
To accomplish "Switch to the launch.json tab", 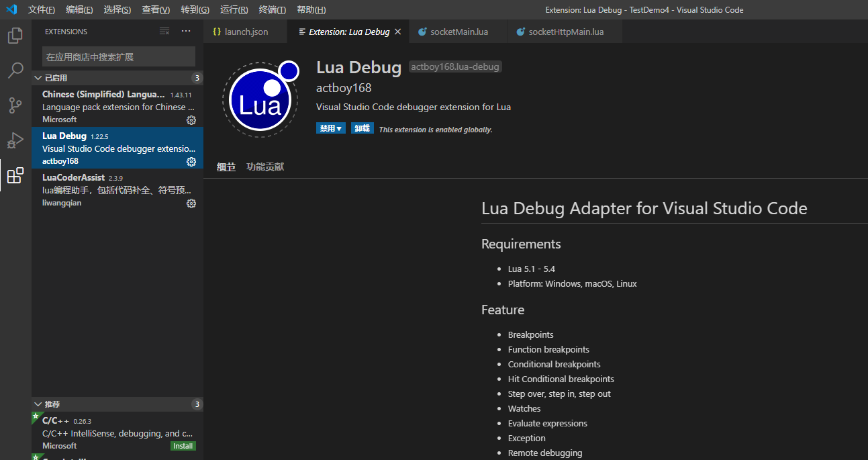I will point(245,32).
